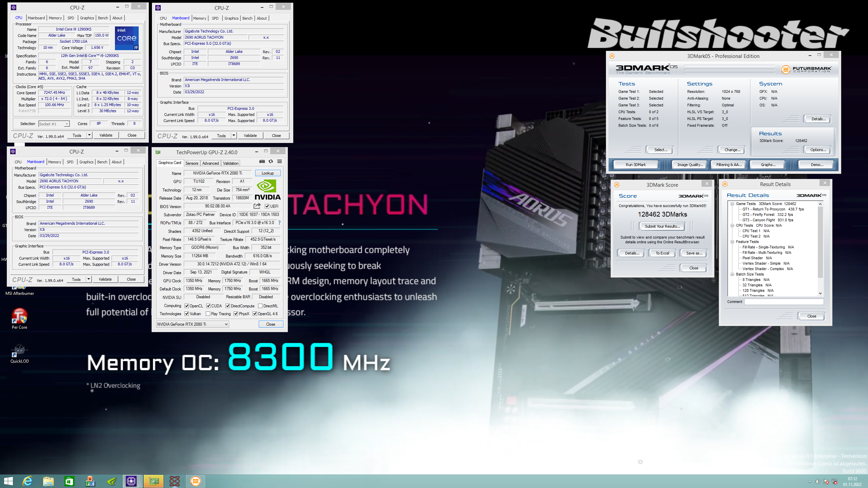Open the Validation tab in GPU-Z

231,163
